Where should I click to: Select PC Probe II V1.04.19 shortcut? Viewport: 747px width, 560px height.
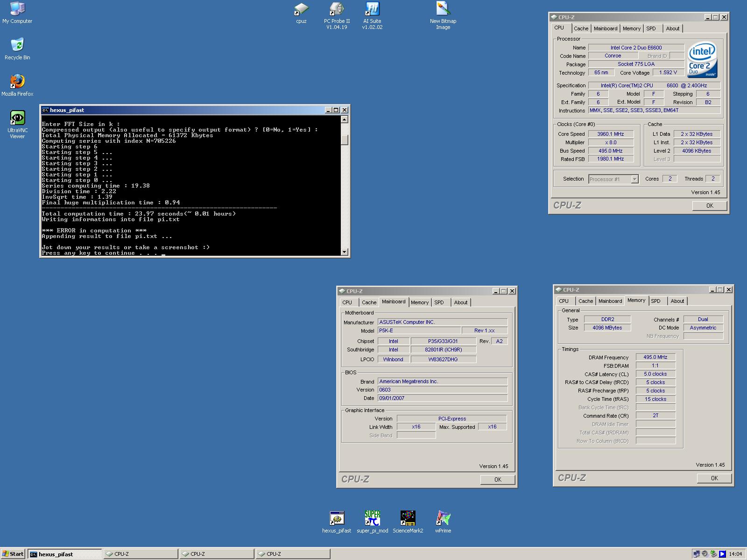pos(337,15)
